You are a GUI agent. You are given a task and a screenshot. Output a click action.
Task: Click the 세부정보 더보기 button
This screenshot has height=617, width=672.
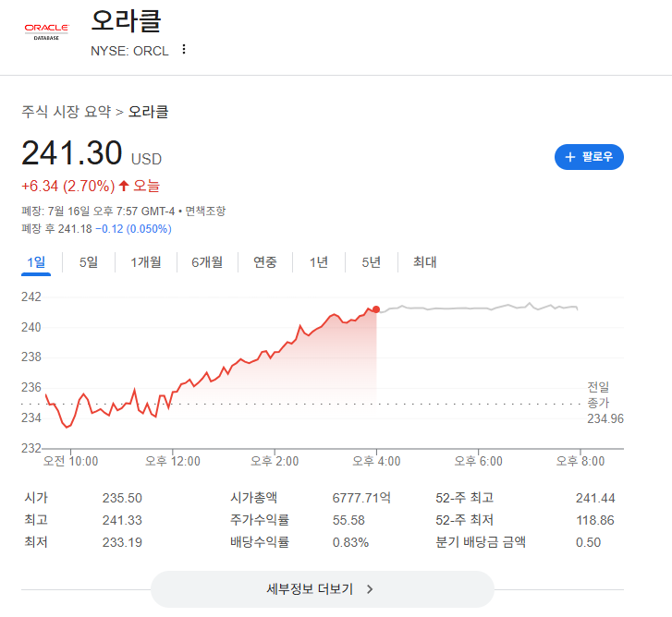(x=323, y=589)
